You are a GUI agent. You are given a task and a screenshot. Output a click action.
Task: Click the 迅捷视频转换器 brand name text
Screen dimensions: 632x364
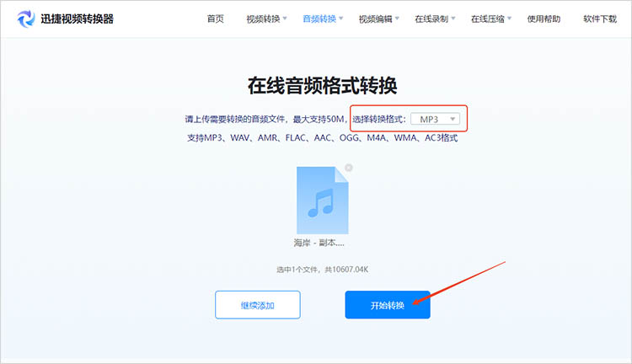(77, 19)
